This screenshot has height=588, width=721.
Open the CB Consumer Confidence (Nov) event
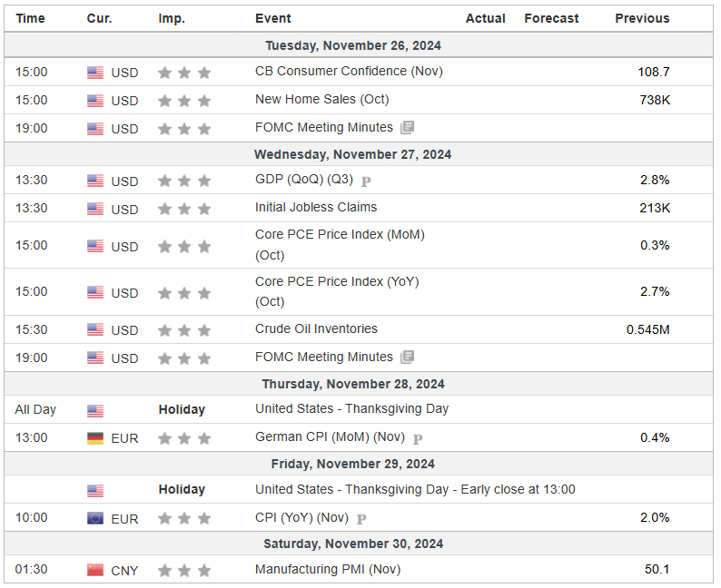point(349,71)
